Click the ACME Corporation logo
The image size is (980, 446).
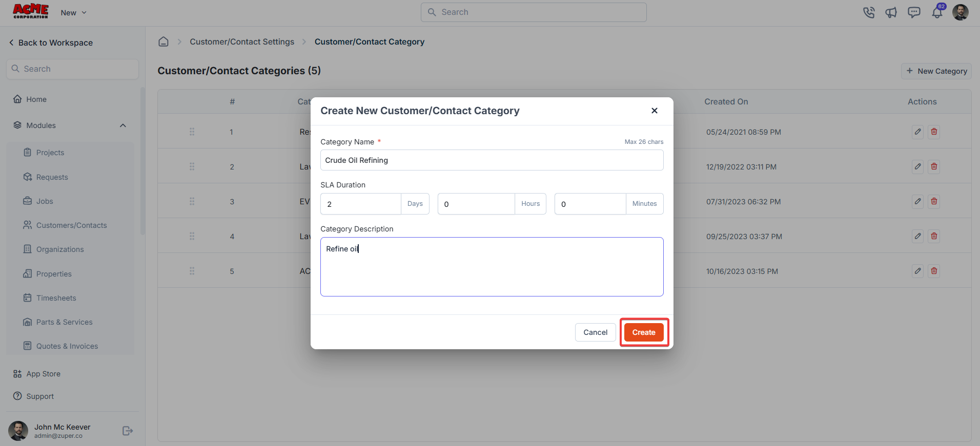[31, 11]
